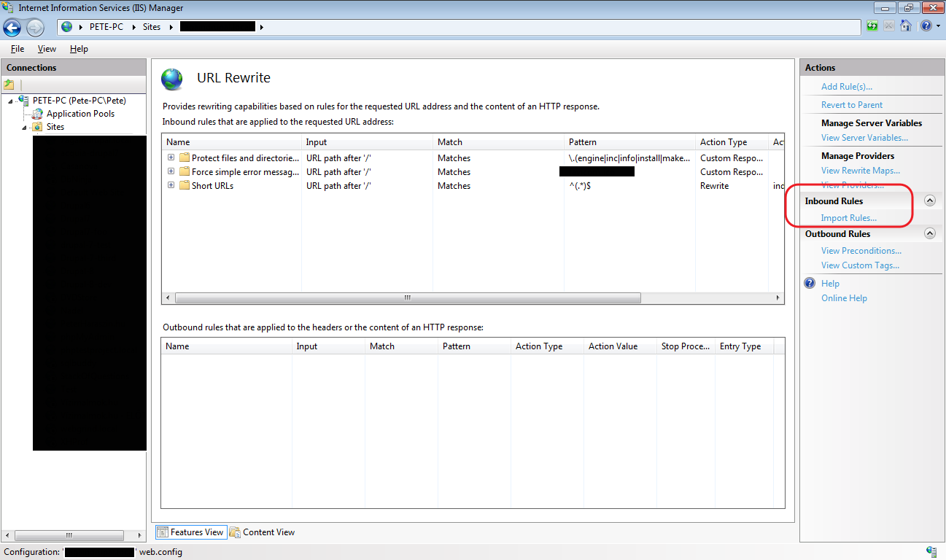Click the Sites breadcrumb in address bar

click(152, 27)
